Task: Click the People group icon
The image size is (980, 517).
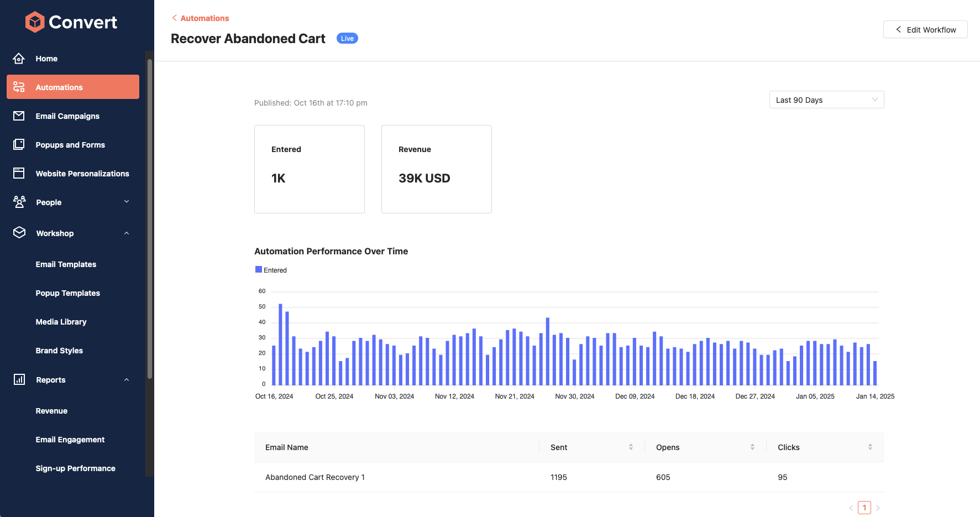Action: tap(19, 202)
